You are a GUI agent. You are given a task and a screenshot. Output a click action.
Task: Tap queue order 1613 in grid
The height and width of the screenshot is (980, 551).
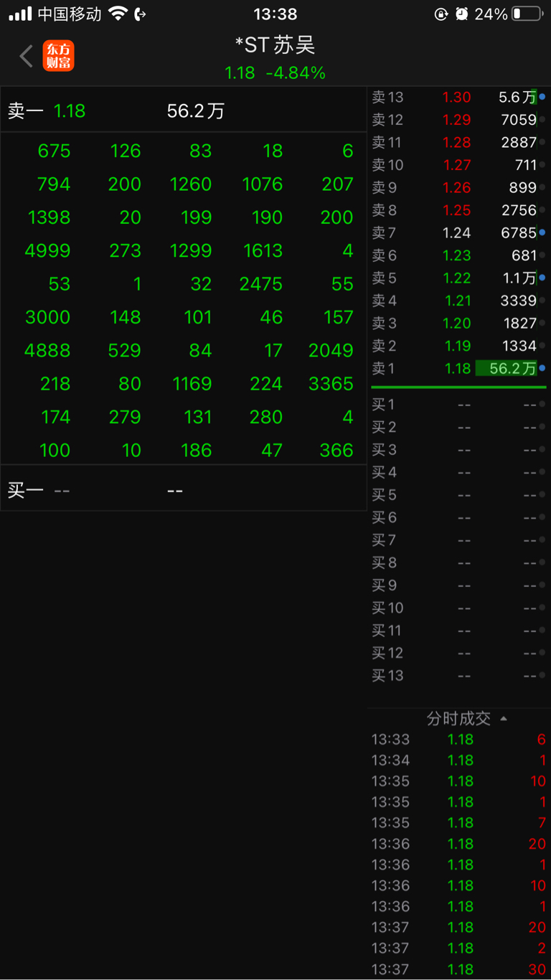click(263, 250)
